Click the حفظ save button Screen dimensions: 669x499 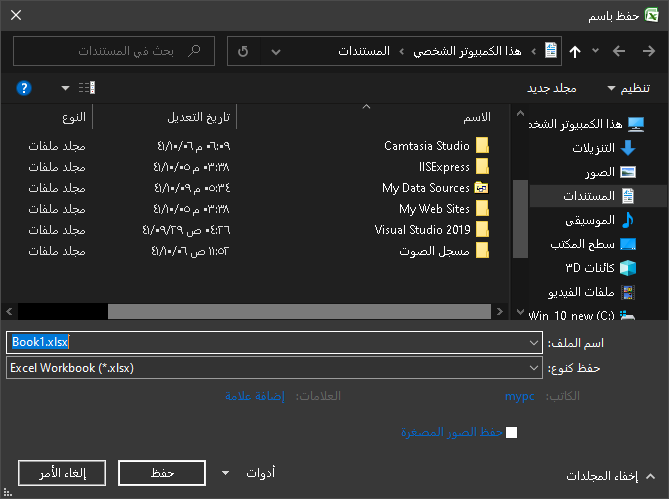click(x=162, y=473)
